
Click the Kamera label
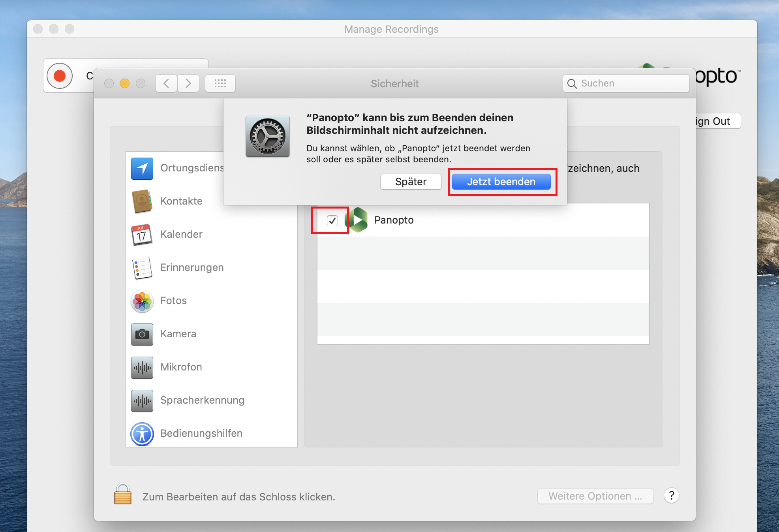coord(178,334)
